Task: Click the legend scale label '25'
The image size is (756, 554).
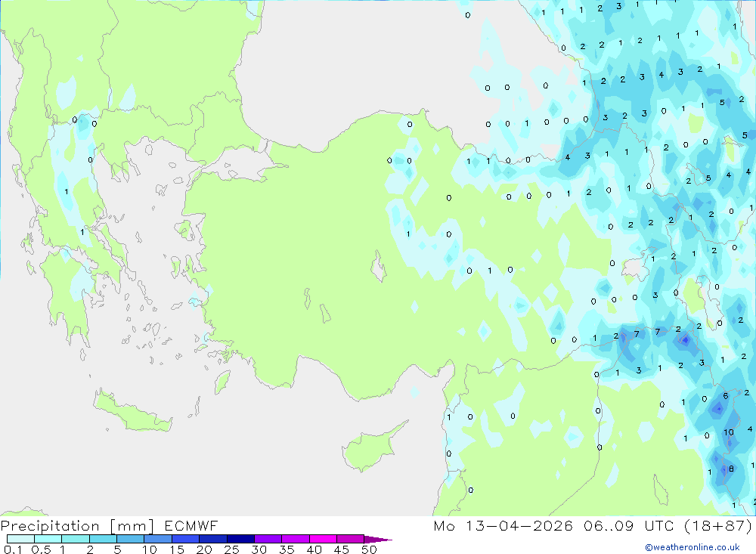Action: coord(232,549)
